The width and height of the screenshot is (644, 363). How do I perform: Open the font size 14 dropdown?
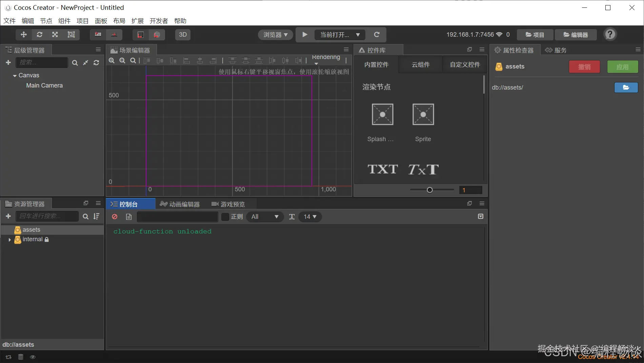pyautogui.click(x=309, y=217)
